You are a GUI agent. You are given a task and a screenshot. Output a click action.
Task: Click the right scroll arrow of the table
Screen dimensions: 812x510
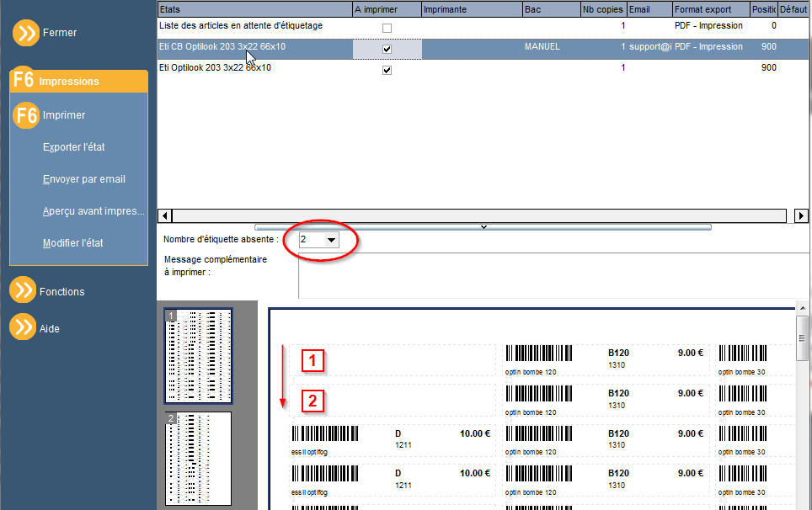[x=801, y=215]
